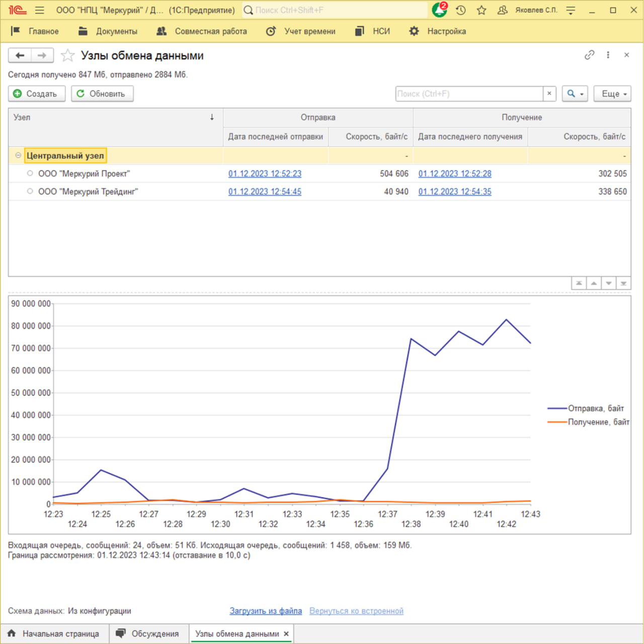This screenshot has width=644, height=644.
Task: Click user name Яковлев С.П.
Action: [536, 10]
